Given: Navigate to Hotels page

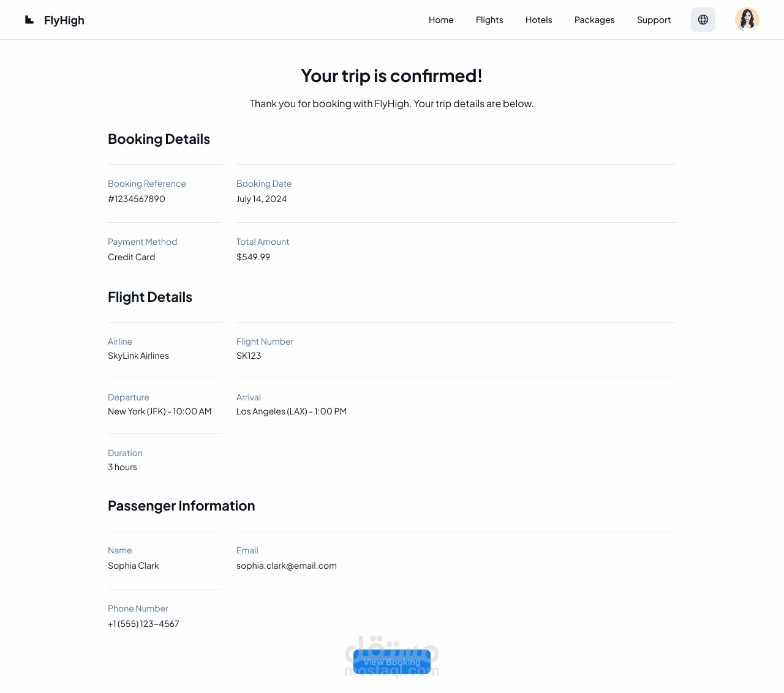Looking at the screenshot, I should (539, 20).
